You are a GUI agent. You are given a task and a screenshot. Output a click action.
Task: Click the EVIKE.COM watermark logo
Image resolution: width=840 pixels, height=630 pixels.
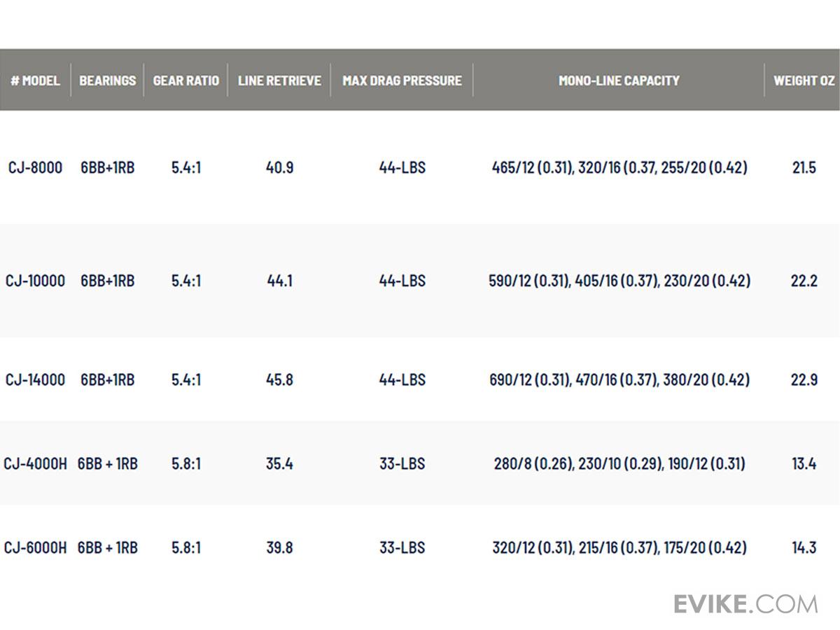pos(745,603)
